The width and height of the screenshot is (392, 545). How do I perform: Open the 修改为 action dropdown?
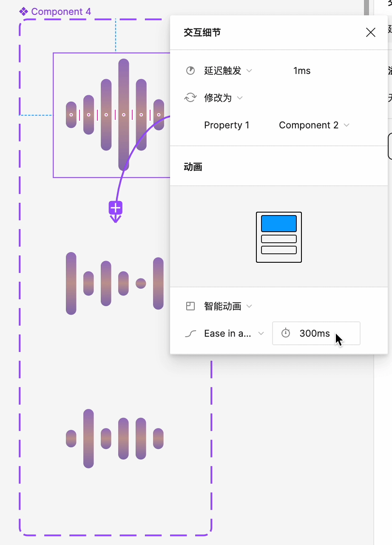tap(223, 98)
